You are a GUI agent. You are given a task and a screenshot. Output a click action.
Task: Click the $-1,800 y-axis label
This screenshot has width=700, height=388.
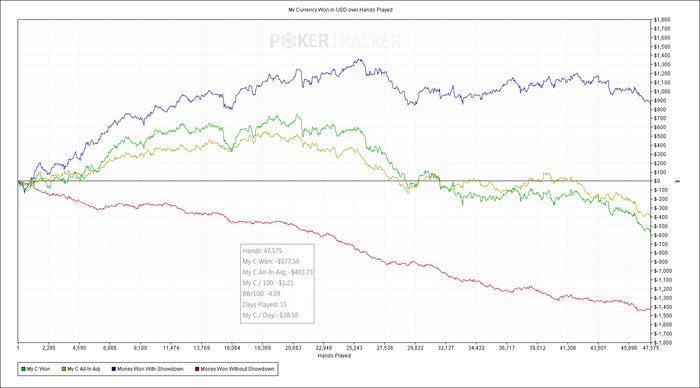[x=662, y=342]
